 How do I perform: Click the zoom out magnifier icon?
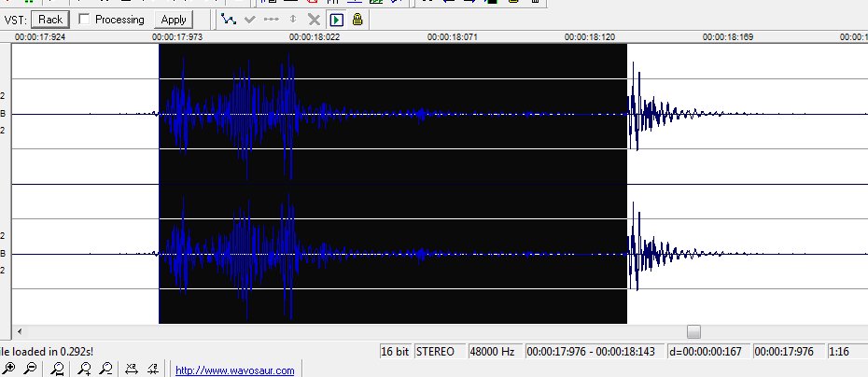31,369
